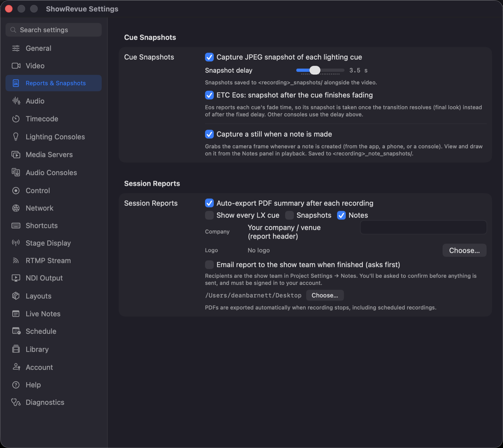Click the Media Servers play icon
The height and width of the screenshot is (448, 503).
coord(16,154)
